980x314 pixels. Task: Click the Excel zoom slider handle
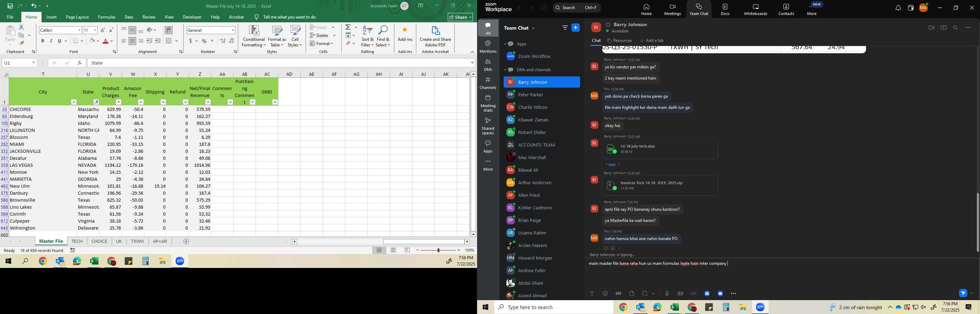(438, 250)
